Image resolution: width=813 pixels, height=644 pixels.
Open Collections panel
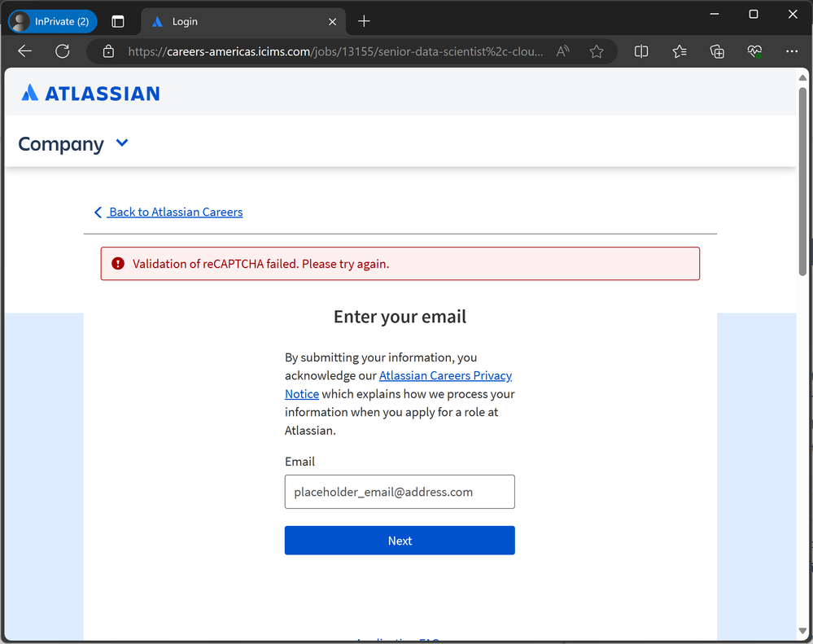click(x=717, y=51)
